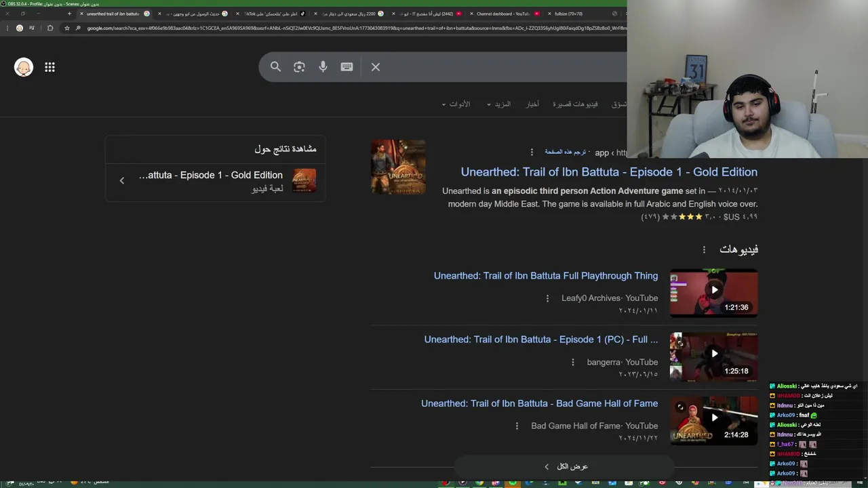The image size is (868, 488).
Task: Click the bangerra· YouTube source text
Action: point(623,363)
